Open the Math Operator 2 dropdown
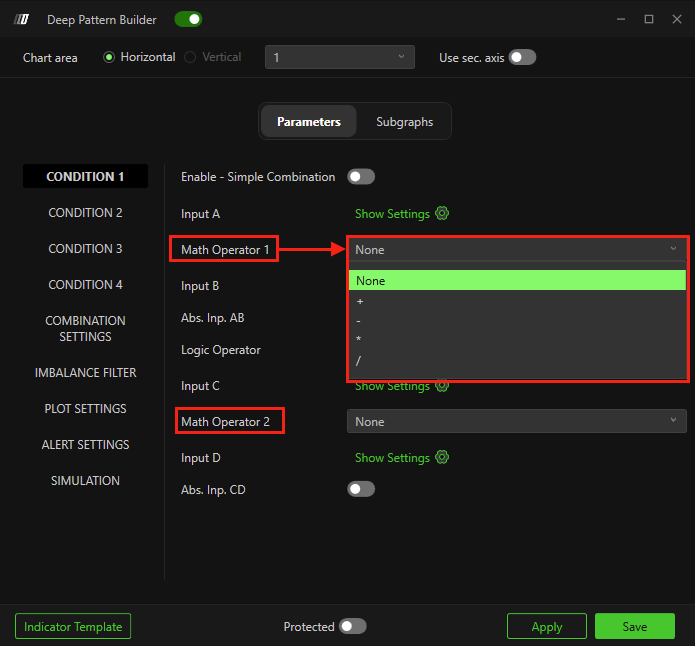 516,421
